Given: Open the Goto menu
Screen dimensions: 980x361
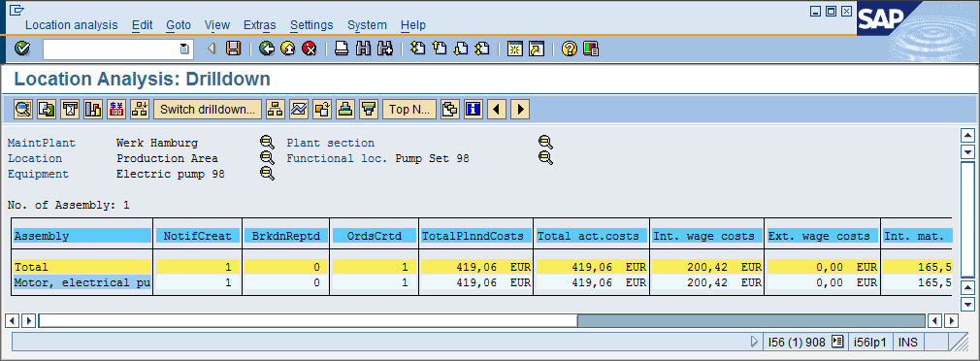Looking at the screenshot, I should tap(179, 25).
